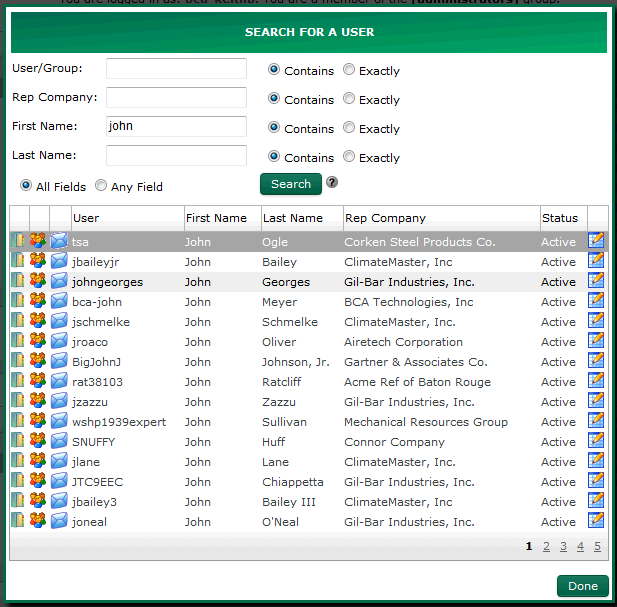617x607 pixels.
Task: Click the edit pencil icon for SNUFFY
Action: pyautogui.click(x=596, y=441)
